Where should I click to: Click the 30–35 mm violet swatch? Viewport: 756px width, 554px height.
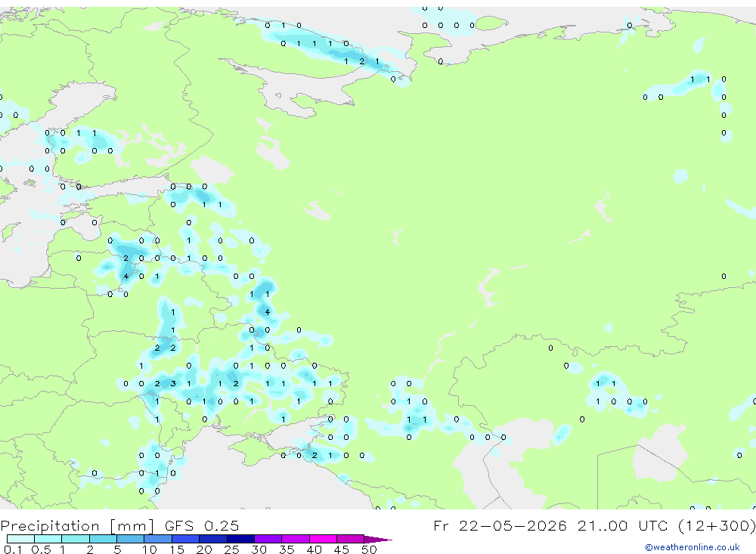click(268, 539)
